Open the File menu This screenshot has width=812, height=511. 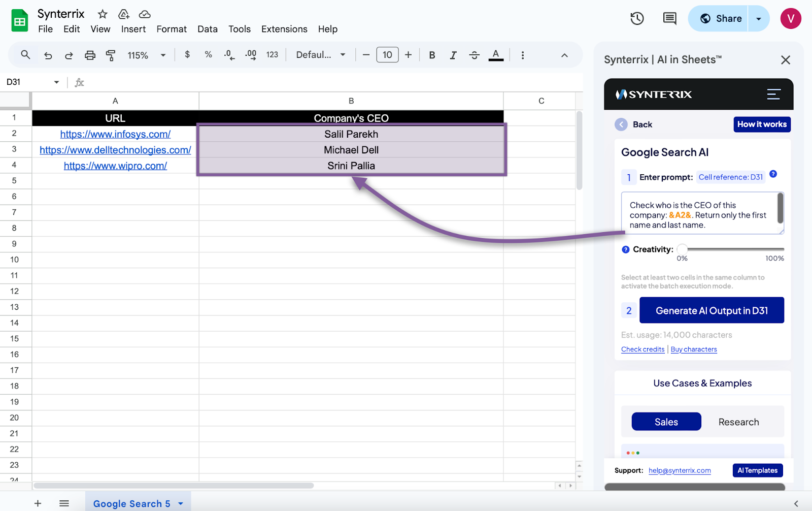pos(45,29)
